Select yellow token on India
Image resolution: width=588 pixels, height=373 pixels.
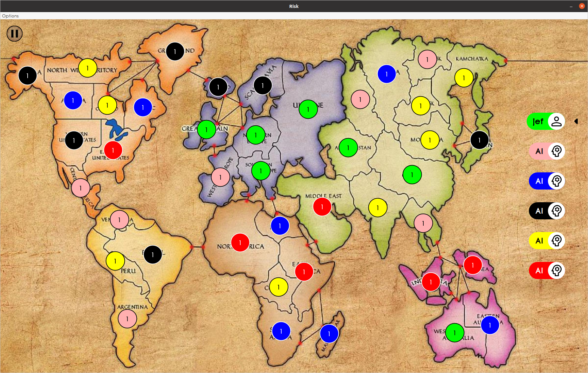(x=378, y=208)
